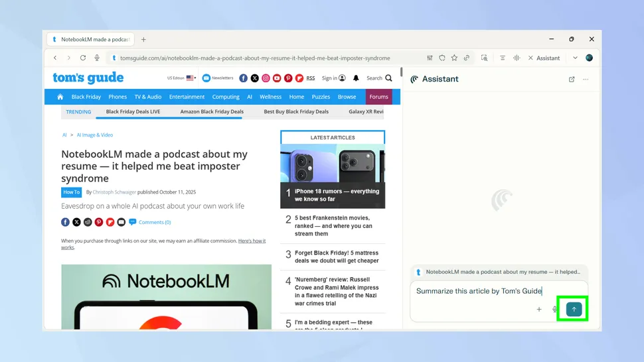Select the NotebookLM browser tab
644x362 pixels.
coord(91,39)
